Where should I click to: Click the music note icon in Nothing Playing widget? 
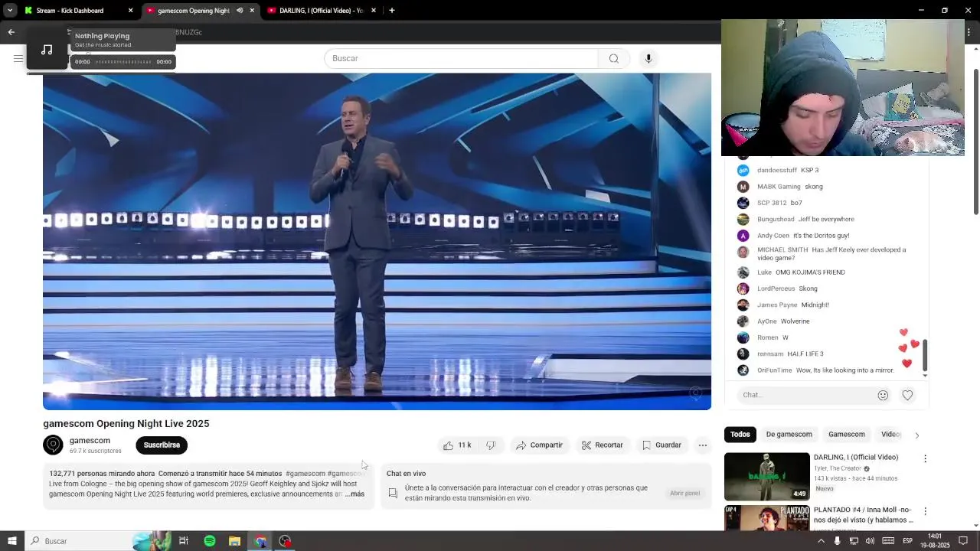[x=47, y=50]
